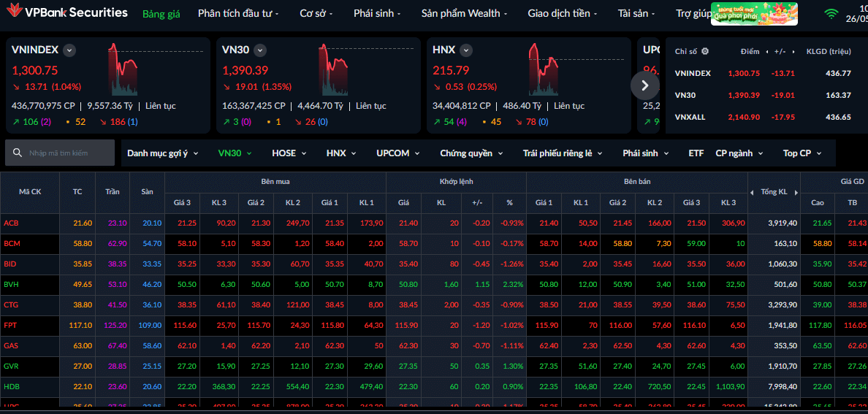This screenshot has height=414, width=868.
Task: Click the wifi connection status icon
Action: click(831, 14)
